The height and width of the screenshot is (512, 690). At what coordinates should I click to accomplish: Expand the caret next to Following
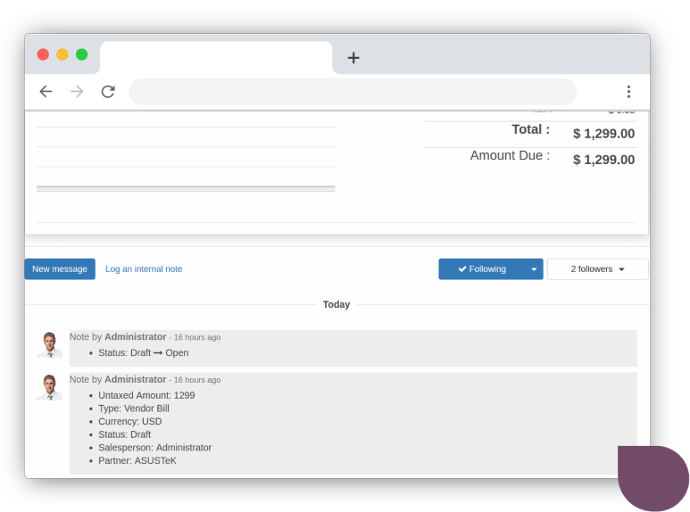pyautogui.click(x=534, y=269)
